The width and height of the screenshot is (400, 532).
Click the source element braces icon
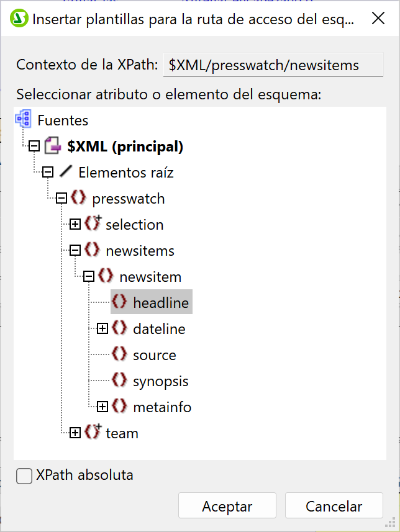pos(120,354)
